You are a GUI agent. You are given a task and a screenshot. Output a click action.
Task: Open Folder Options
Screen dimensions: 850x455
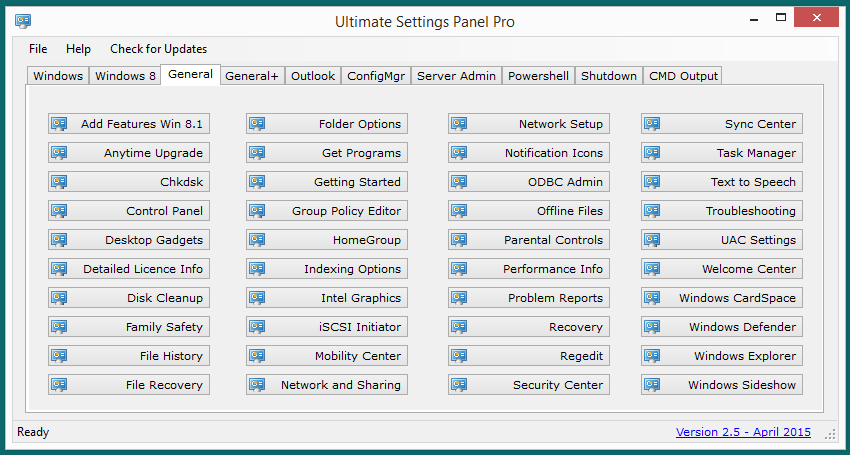point(327,124)
